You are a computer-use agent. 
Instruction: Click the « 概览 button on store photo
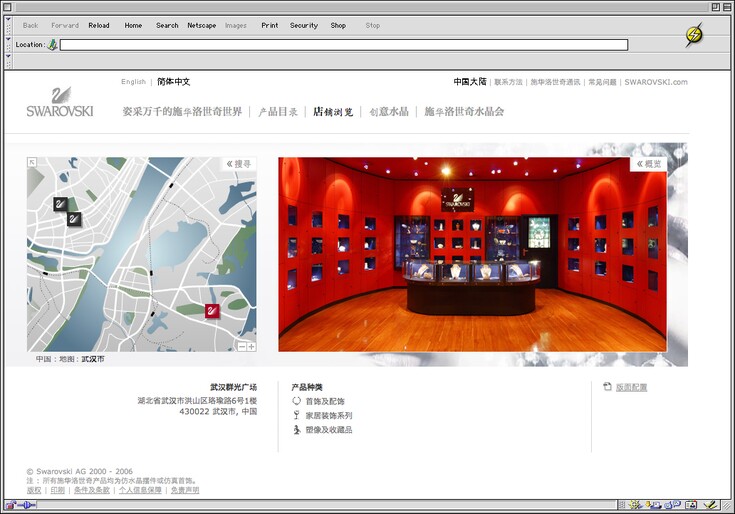[648, 164]
